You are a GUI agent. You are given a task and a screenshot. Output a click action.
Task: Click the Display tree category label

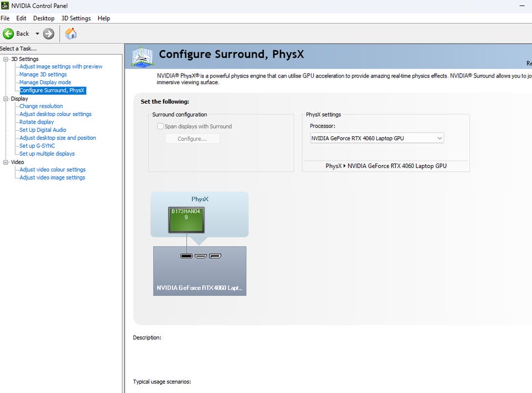(19, 99)
